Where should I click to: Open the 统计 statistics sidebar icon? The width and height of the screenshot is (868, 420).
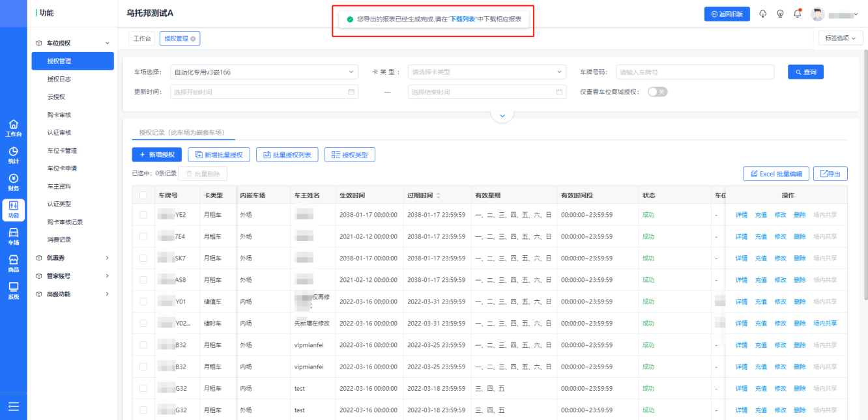tap(14, 155)
